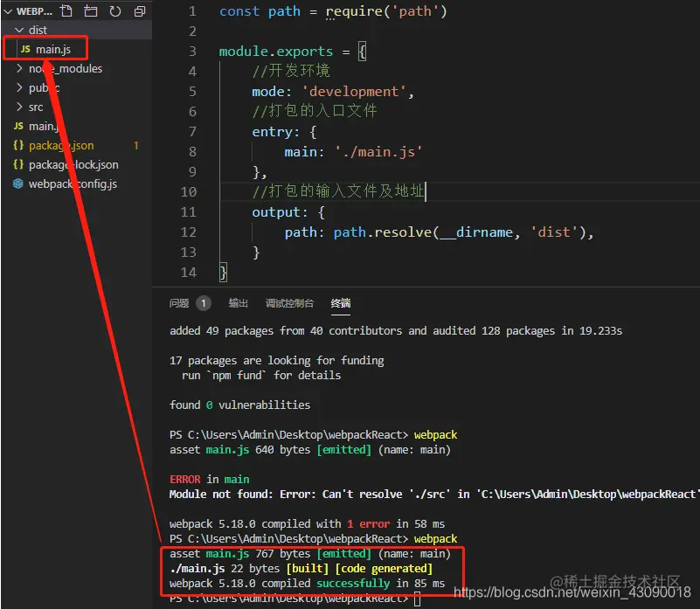Screen dimensions: 700x609
Task: Click path.resolve on line 12
Action: click(383, 232)
